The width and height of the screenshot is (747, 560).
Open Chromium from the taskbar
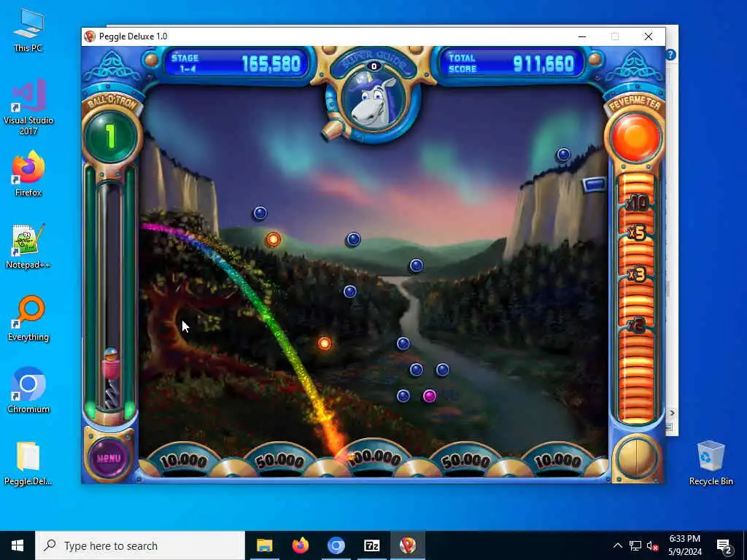click(336, 545)
